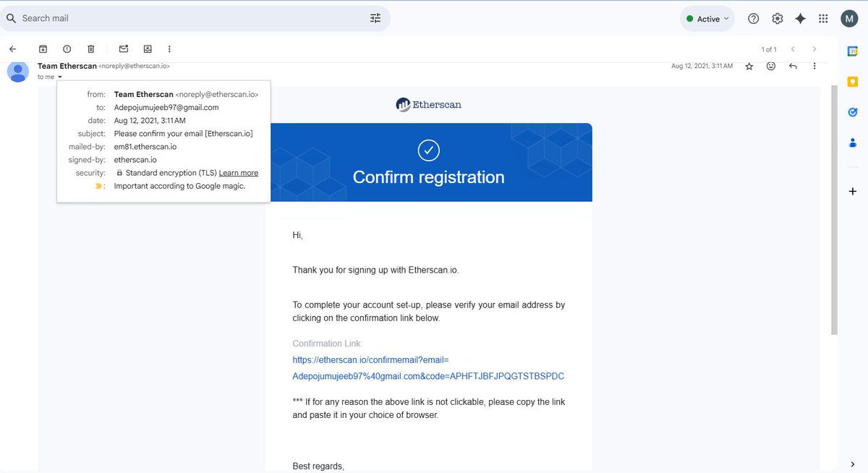Click the Etherscan logo in email
Viewport: 868px width, 473px height.
coord(428,105)
